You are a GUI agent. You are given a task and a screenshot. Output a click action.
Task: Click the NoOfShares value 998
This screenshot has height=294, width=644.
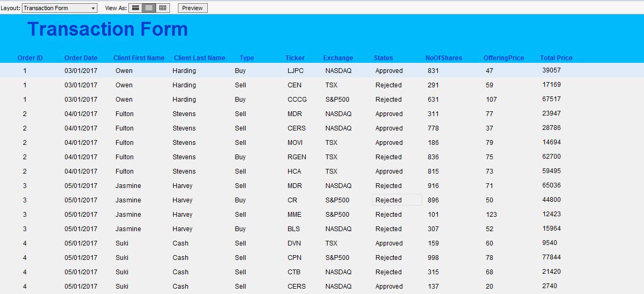(x=434, y=258)
